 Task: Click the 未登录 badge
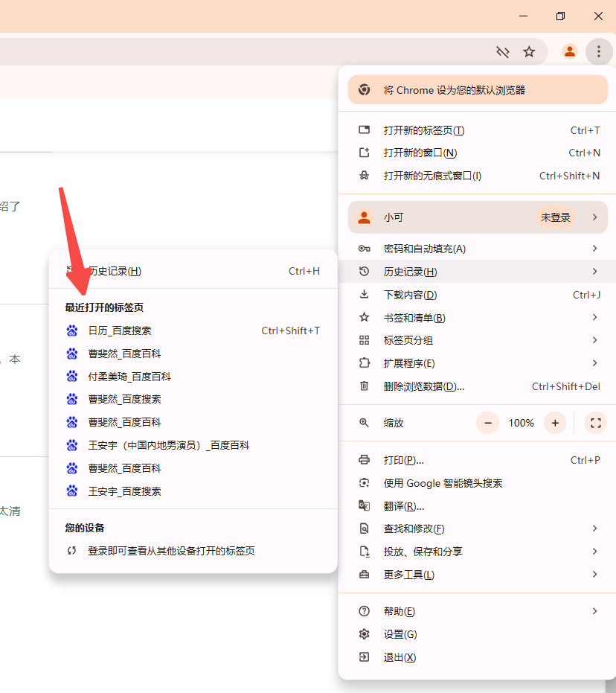pyautogui.click(x=556, y=217)
